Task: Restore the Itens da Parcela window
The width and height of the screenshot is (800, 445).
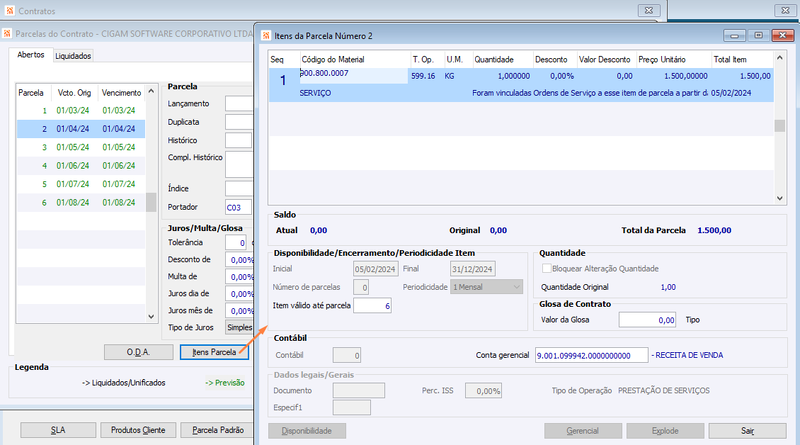Action: point(759,35)
